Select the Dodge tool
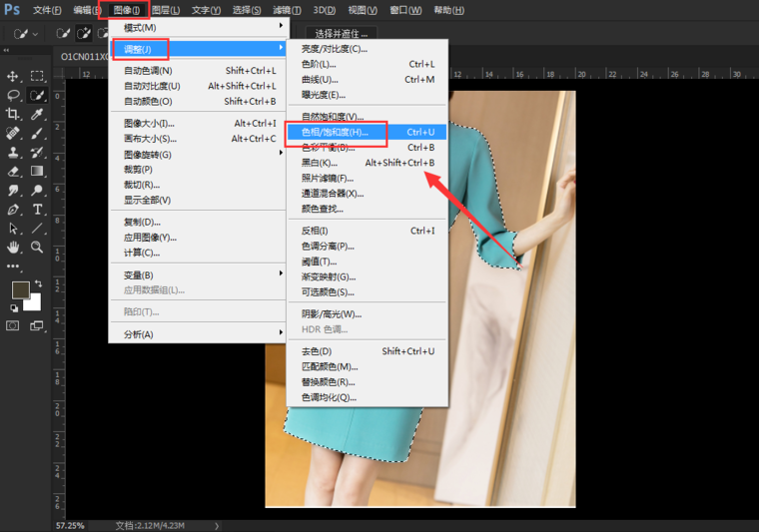The width and height of the screenshot is (759, 532). coord(37,190)
